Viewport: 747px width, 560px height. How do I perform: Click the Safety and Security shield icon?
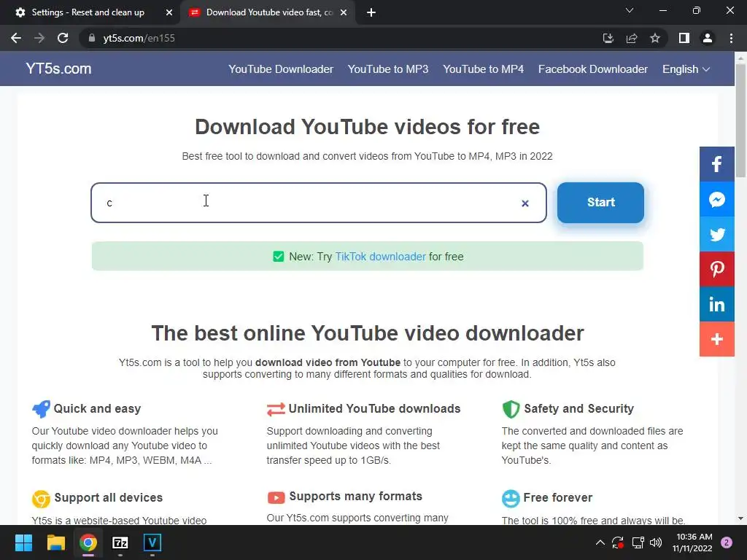click(511, 408)
